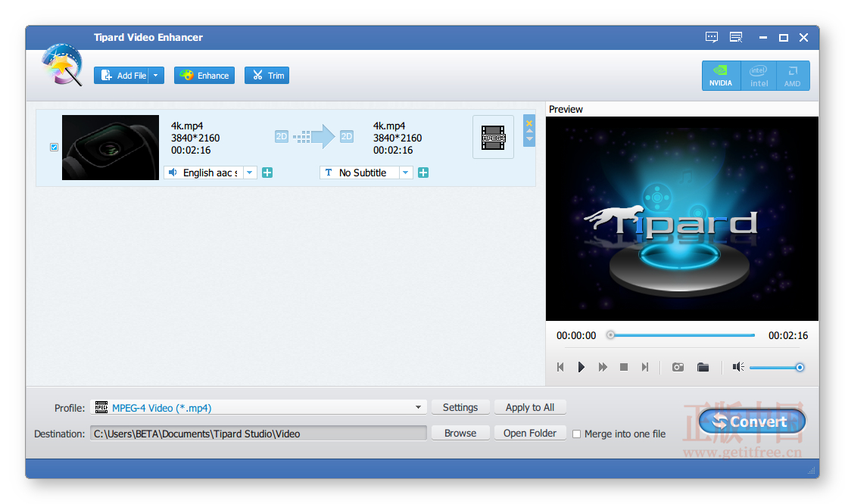Enable Merge into one file
The width and height of the screenshot is (845, 504).
(x=577, y=434)
